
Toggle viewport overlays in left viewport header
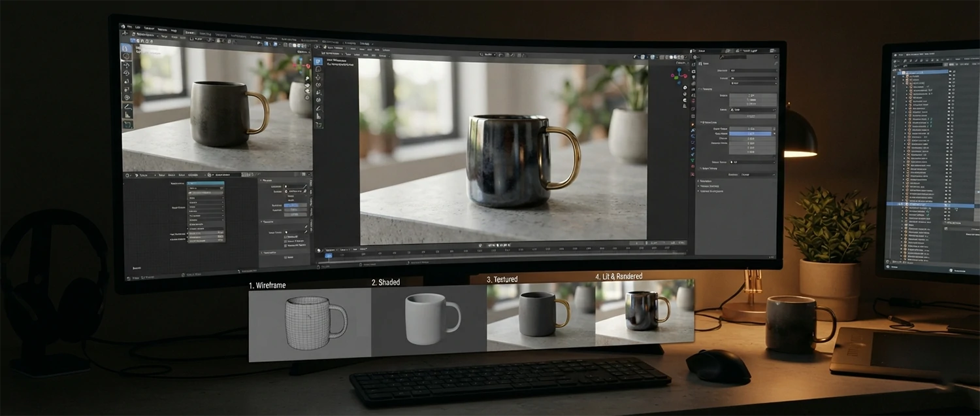point(274,44)
